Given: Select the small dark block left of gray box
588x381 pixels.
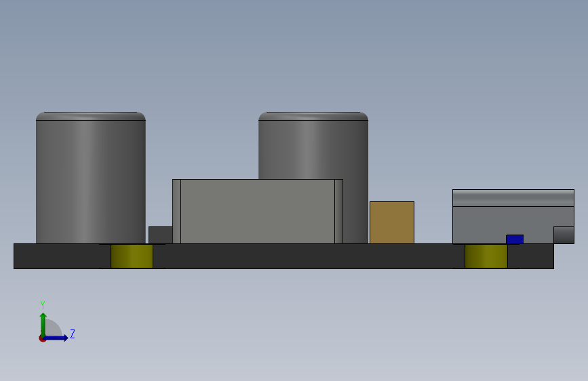Looking at the screenshot, I should click(x=161, y=235).
